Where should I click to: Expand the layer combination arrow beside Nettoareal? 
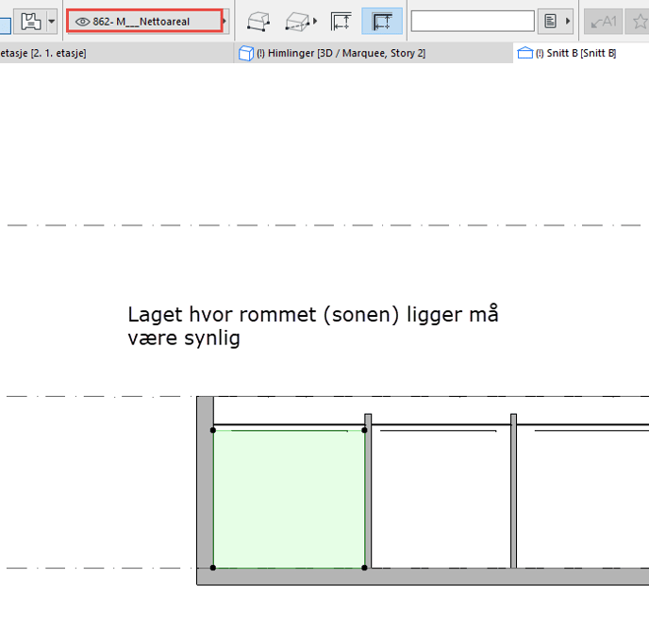(225, 21)
